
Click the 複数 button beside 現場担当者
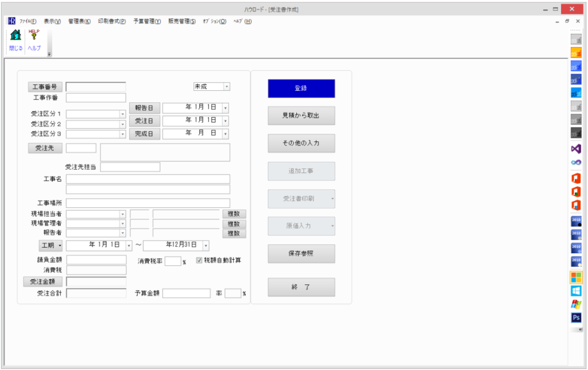click(234, 214)
